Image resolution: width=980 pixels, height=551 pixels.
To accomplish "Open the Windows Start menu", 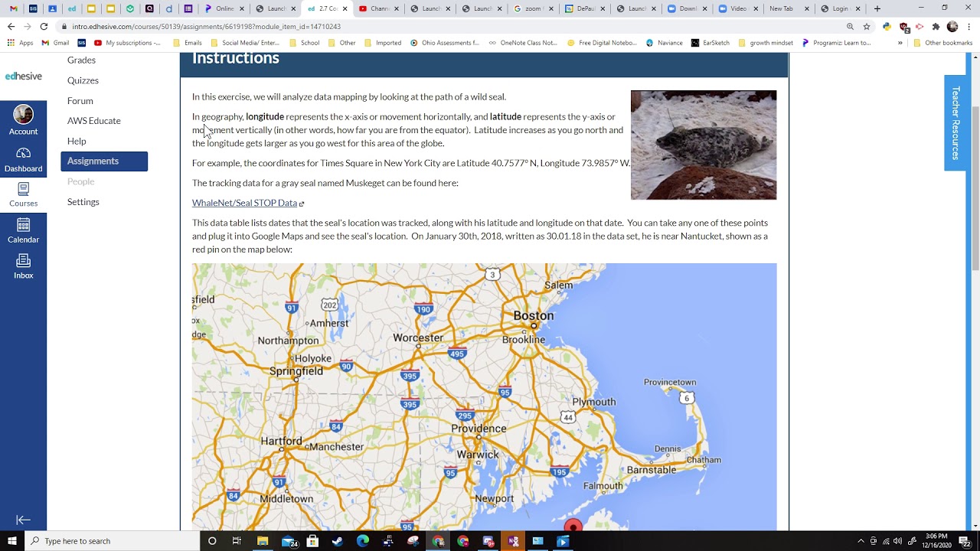I will coord(11,541).
